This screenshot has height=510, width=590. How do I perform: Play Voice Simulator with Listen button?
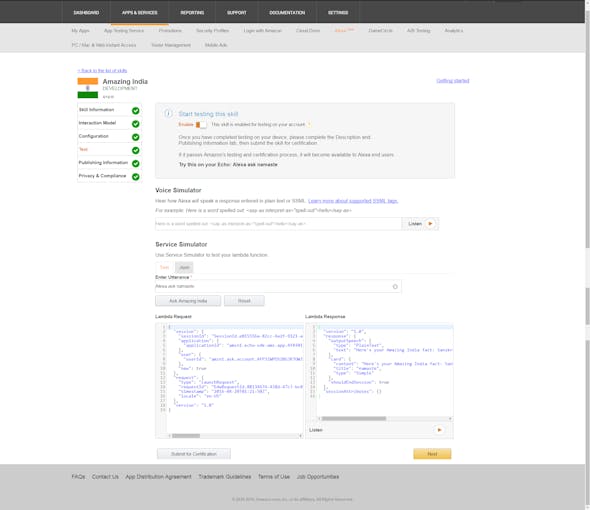tap(420, 224)
